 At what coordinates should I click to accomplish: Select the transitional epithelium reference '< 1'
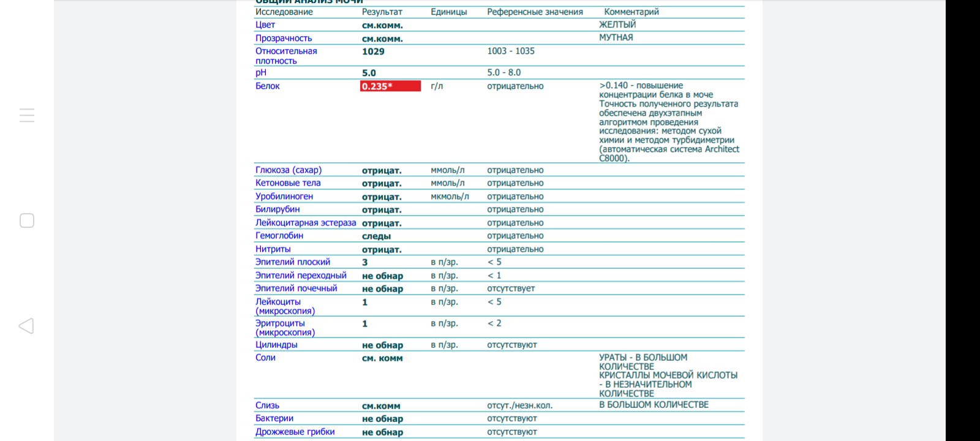coord(494,276)
